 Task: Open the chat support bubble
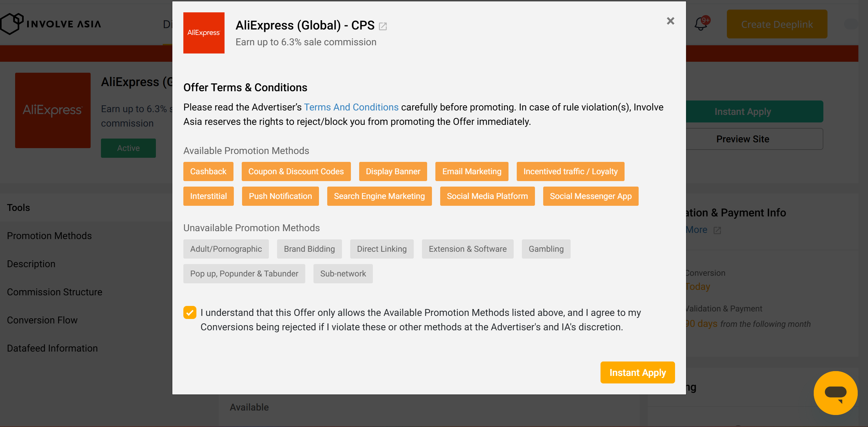pos(835,393)
